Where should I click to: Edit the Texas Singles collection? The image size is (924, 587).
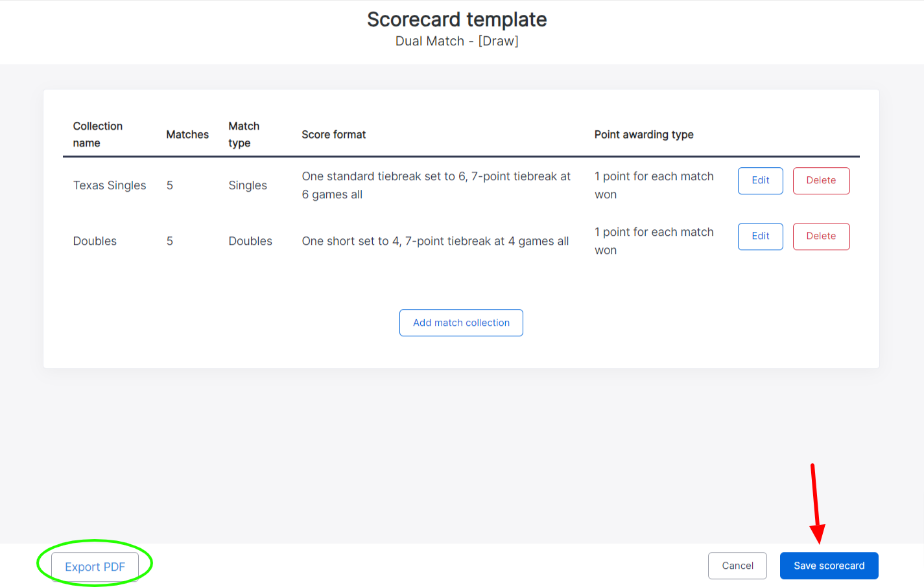pyautogui.click(x=760, y=181)
